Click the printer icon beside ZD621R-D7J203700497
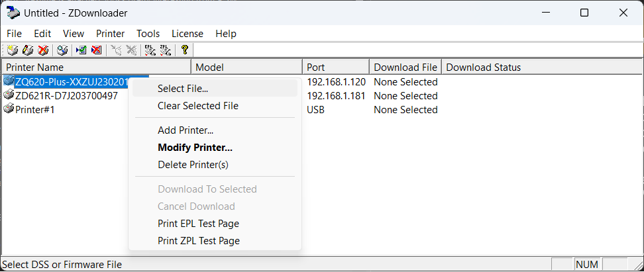The height and width of the screenshot is (272, 644). (9, 95)
